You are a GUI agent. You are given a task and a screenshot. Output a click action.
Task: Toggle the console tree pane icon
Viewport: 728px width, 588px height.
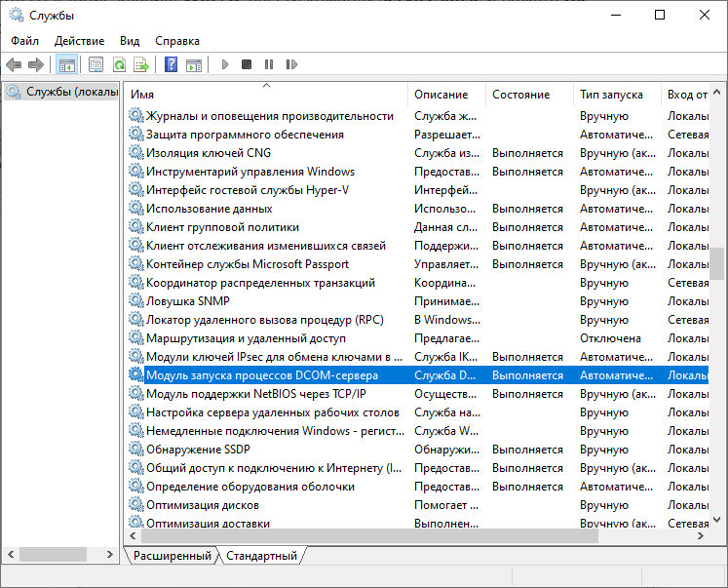click(66, 64)
